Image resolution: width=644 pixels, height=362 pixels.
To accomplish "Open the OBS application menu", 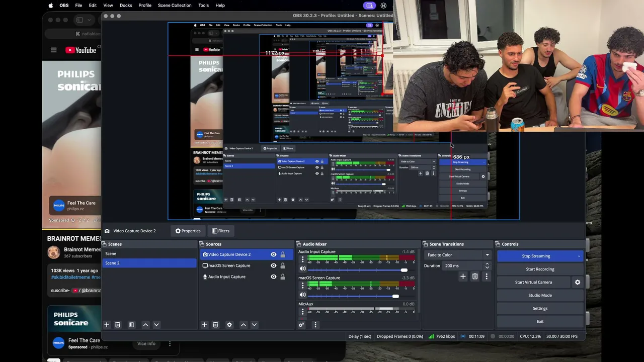I will tap(64, 6).
